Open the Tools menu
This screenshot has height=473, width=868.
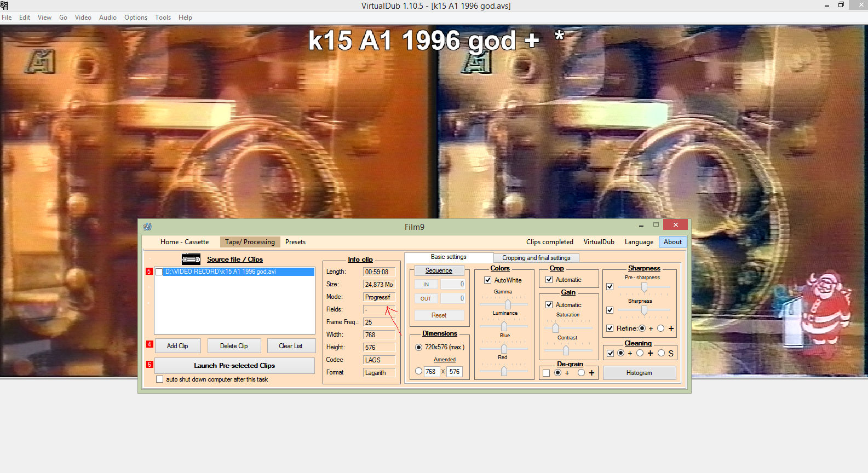click(163, 18)
